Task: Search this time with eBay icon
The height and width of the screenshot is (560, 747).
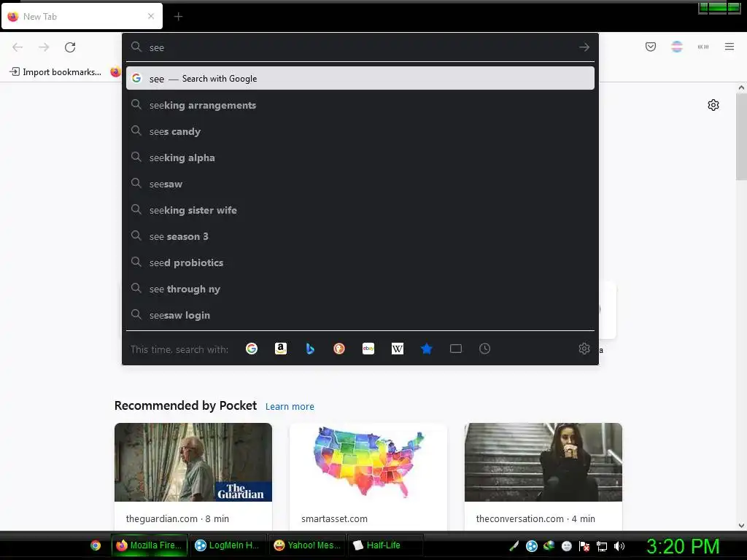Action: pos(368,349)
